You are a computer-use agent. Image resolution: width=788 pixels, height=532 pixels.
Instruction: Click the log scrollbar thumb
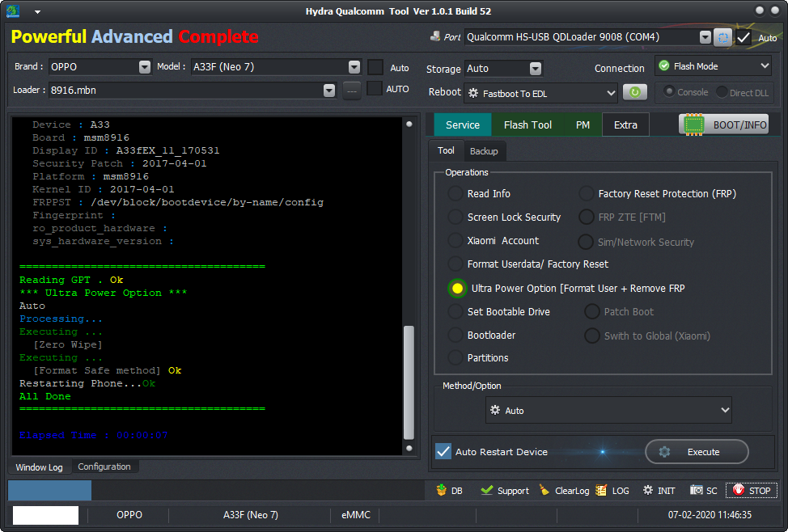coord(409,382)
